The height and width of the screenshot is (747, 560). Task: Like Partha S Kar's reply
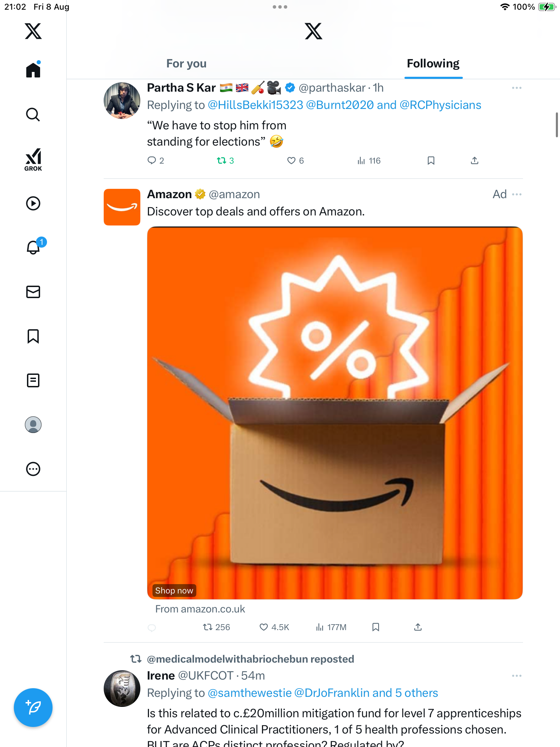tap(291, 160)
